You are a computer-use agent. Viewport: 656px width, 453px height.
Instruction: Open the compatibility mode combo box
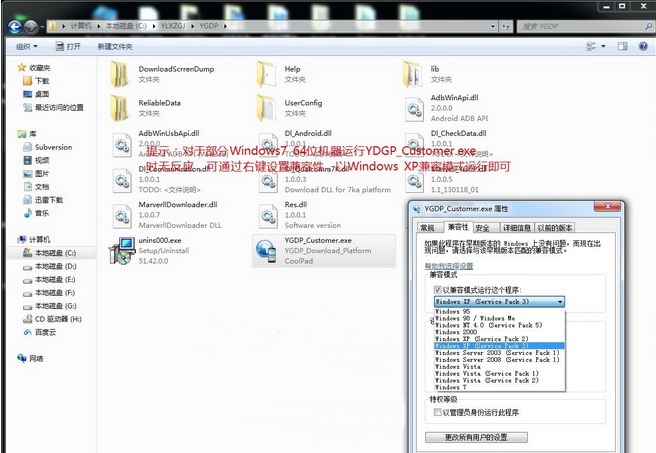coord(499,302)
